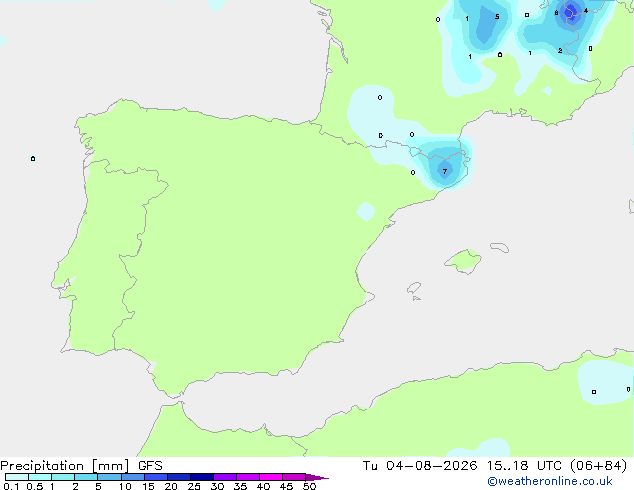Screen dimensions: 634x490
Task: Click the '4' precipitation value near the Alps
Action: 586,11
